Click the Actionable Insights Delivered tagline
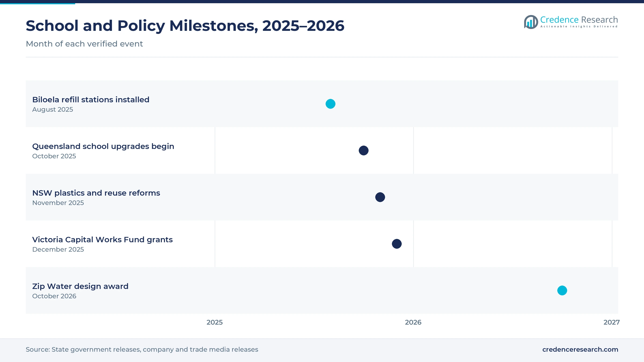 click(579, 27)
